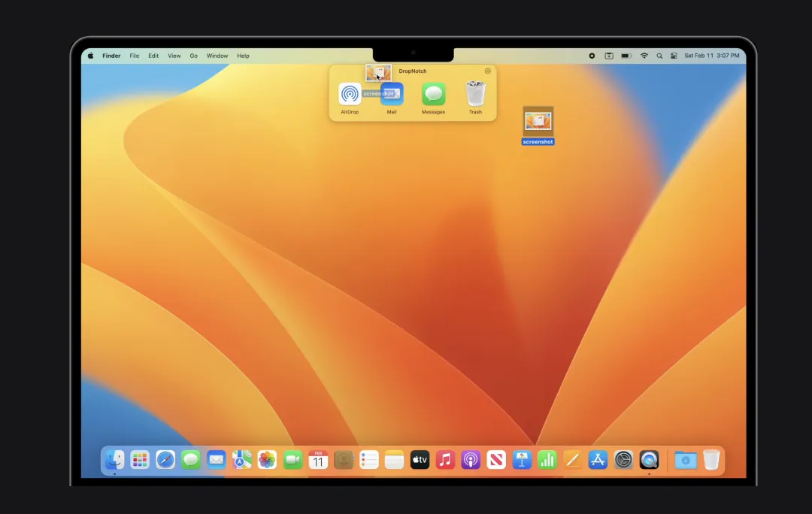
Task: Open System Settings from the Dock
Action: 623,460
